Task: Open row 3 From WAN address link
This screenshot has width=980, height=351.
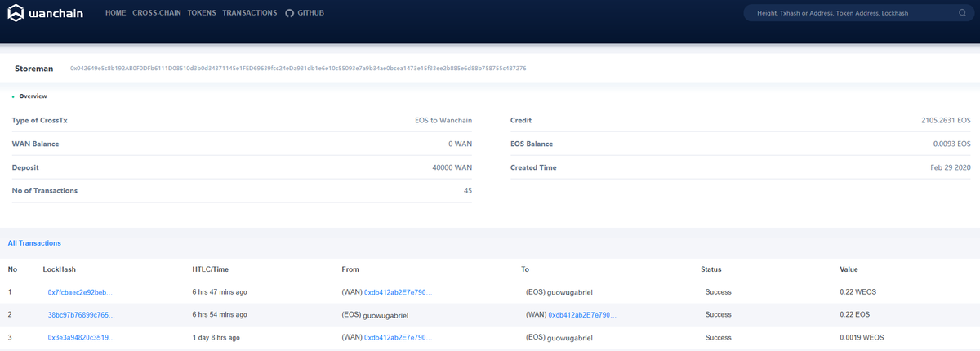Action: 399,338
